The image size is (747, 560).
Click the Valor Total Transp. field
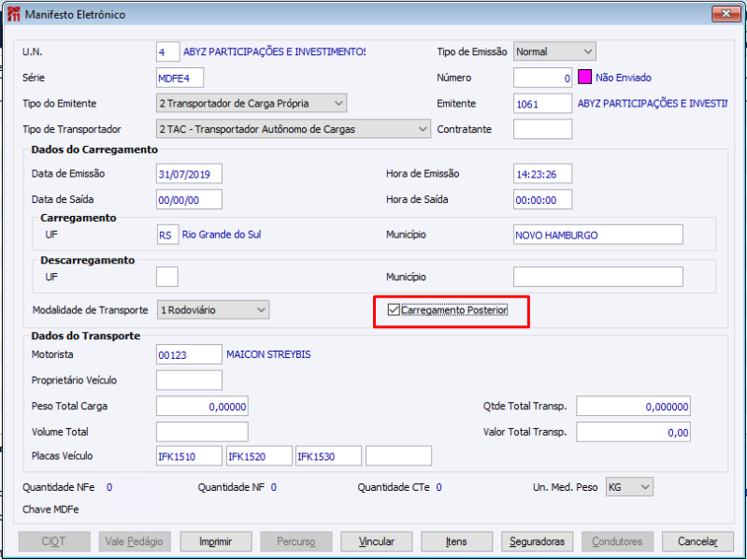pyautogui.click(x=633, y=432)
